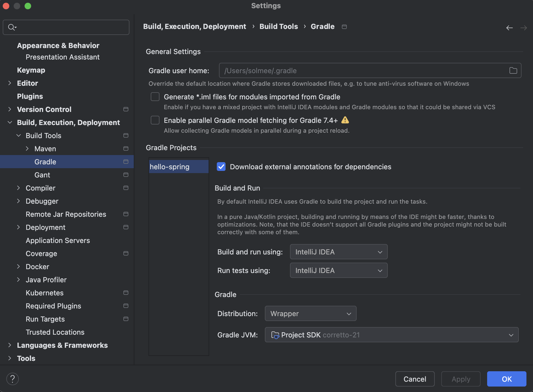Image resolution: width=533 pixels, height=392 pixels.
Task: Click project-level settings icon next to Gradle breadcrumb
Action: pos(344,27)
